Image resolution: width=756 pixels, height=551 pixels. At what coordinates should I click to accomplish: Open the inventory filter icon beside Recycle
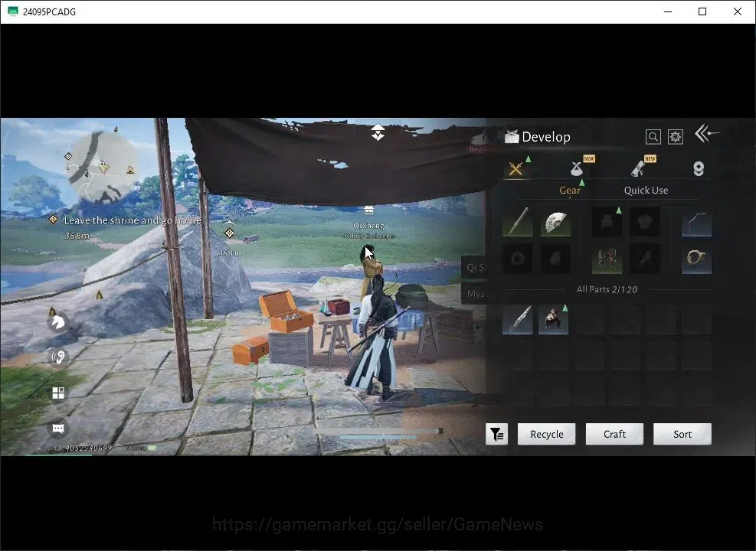496,434
